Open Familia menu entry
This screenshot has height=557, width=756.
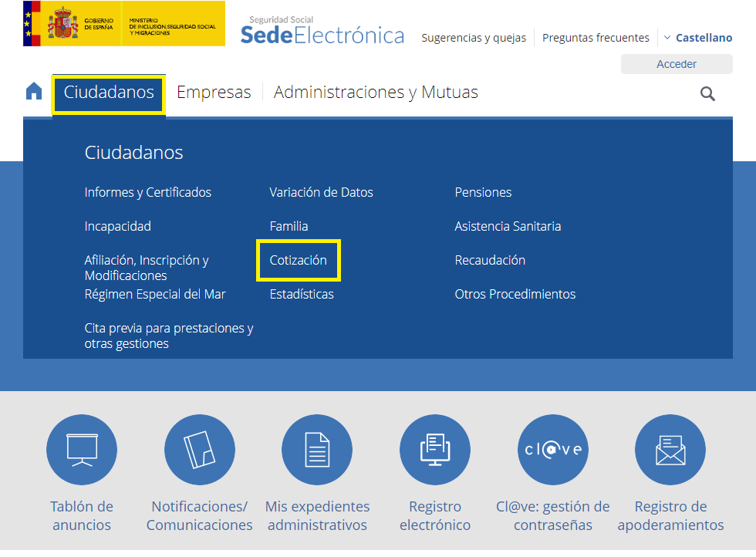coord(289,226)
